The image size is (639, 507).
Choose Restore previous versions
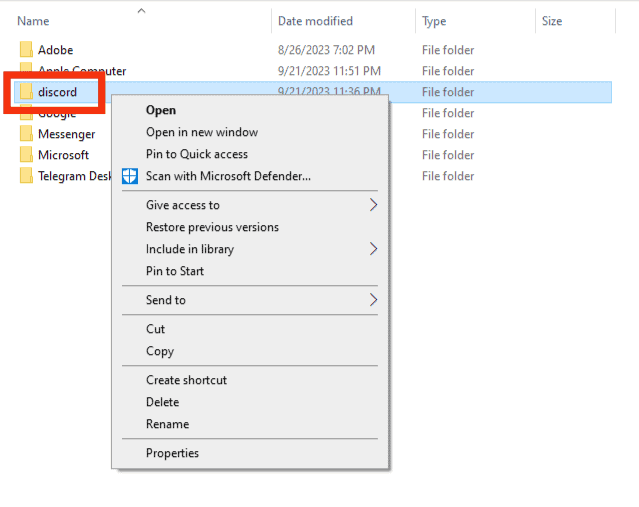pos(212,227)
